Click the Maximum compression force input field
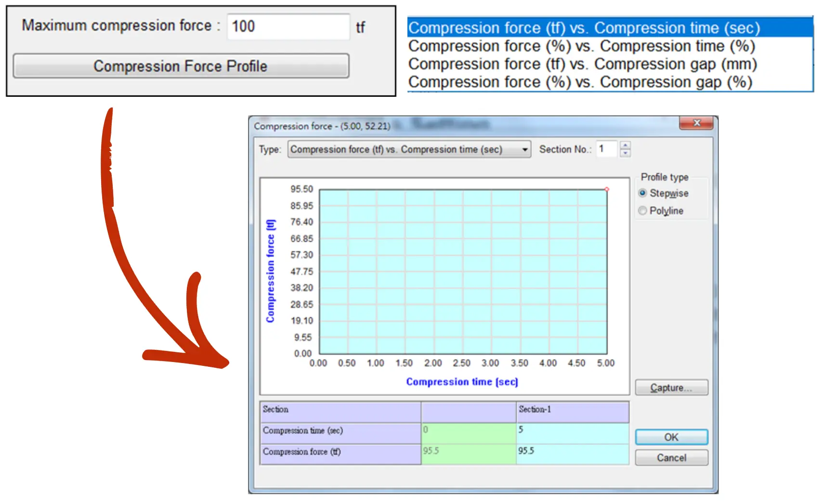The image size is (824, 504). click(x=288, y=26)
